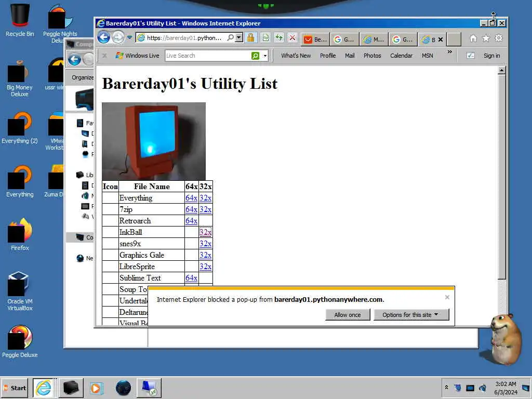Go back in Internet Explorer

point(104,37)
